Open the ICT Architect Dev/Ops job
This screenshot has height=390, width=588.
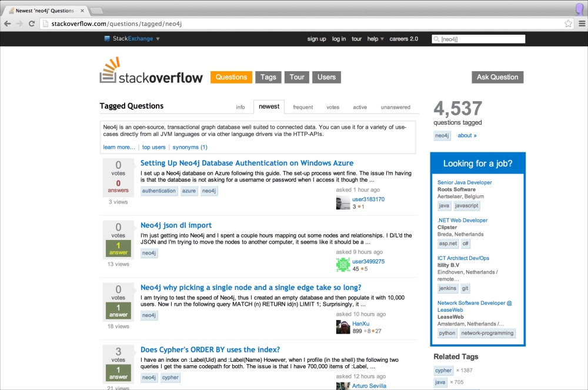(x=463, y=258)
